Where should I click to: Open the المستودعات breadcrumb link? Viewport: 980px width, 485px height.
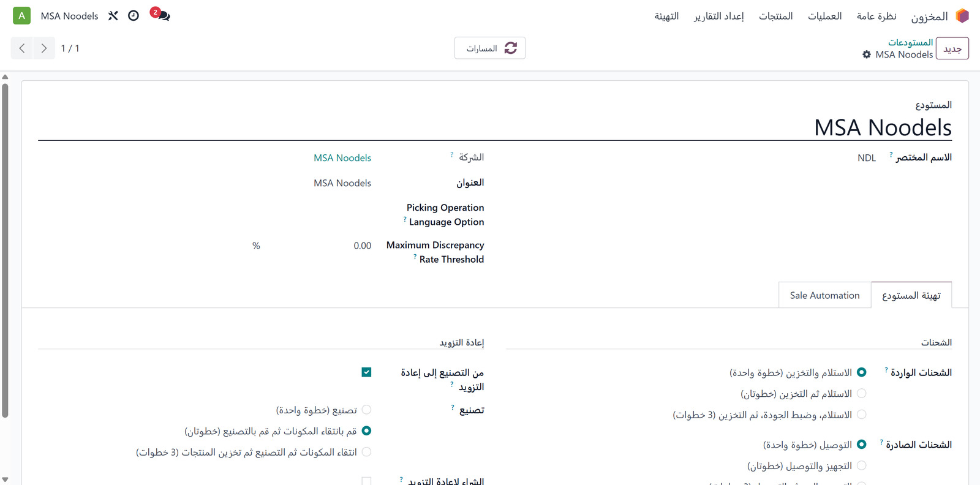[911, 42]
